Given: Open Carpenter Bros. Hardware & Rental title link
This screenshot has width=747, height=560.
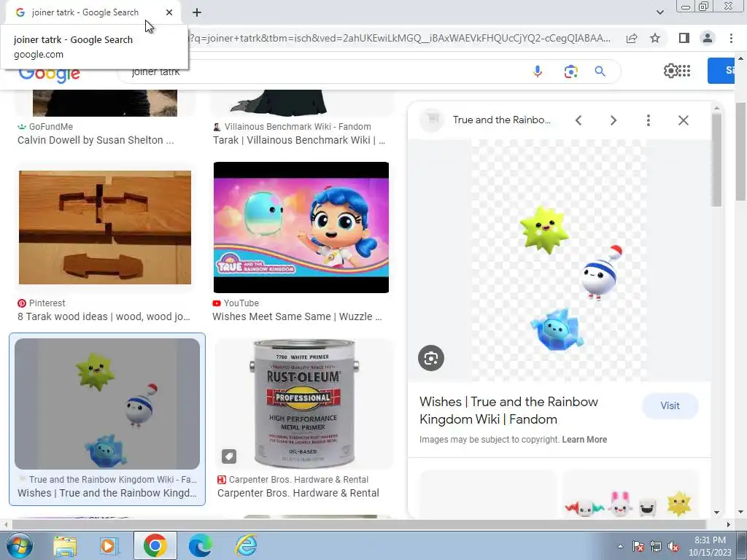Looking at the screenshot, I should [x=298, y=494].
